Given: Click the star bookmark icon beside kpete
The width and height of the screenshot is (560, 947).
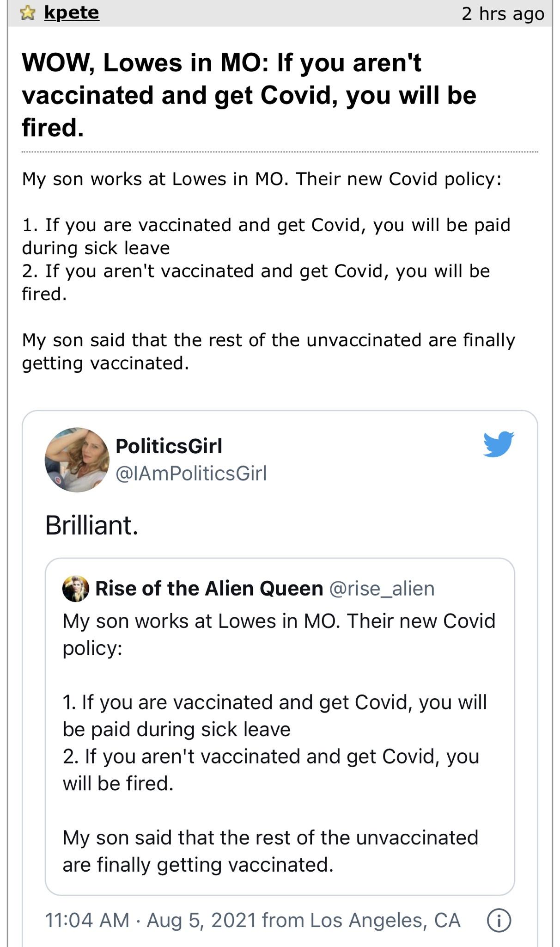Looking at the screenshot, I should [x=27, y=13].
